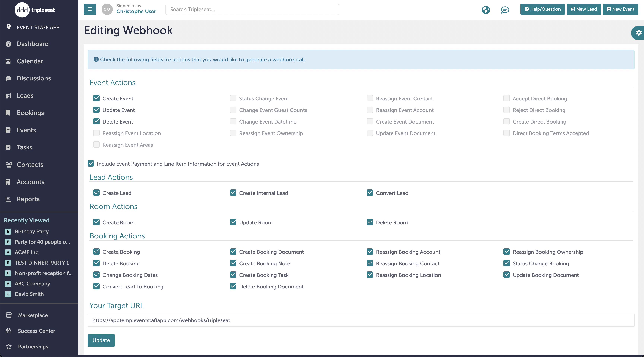Uncheck Status Change Booking checkbox
644x357 pixels.
pyautogui.click(x=506, y=263)
